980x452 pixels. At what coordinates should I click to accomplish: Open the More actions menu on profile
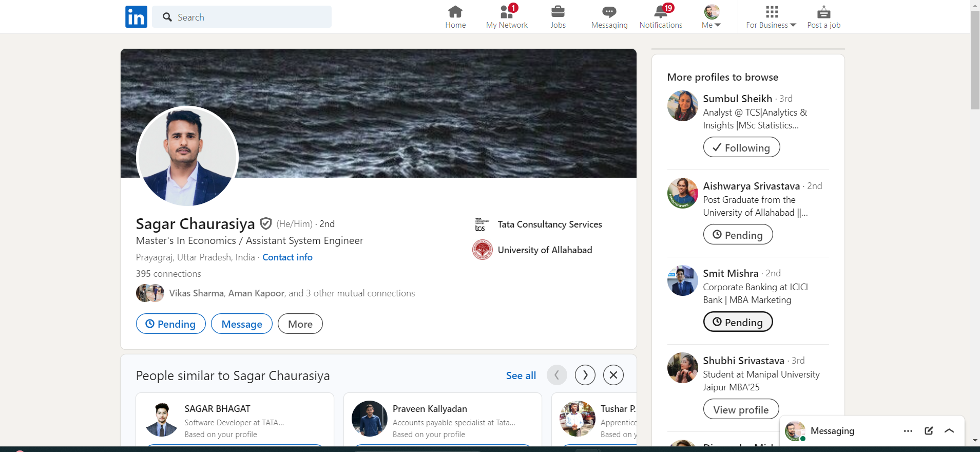point(300,324)
